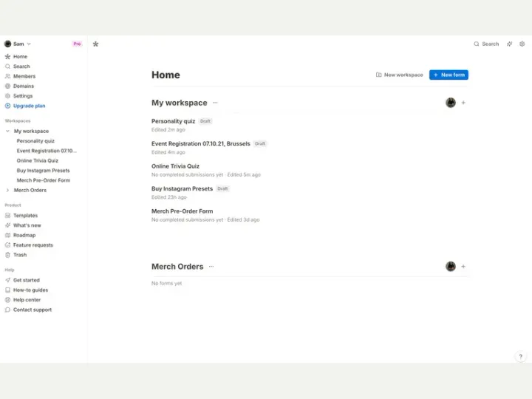Click the Members people icon
532x399 pixels.
tap(8, 76)
